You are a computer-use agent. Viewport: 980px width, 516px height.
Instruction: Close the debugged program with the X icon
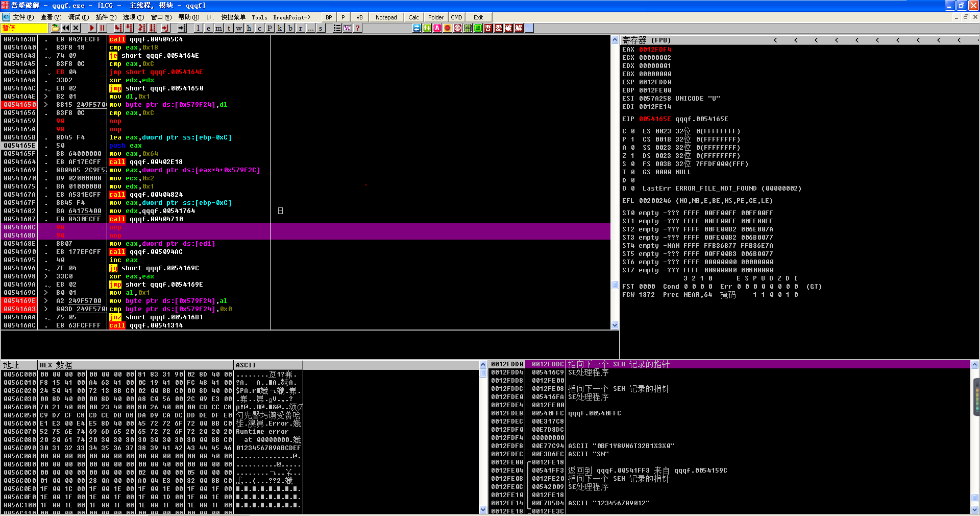(x=76, y=28)
